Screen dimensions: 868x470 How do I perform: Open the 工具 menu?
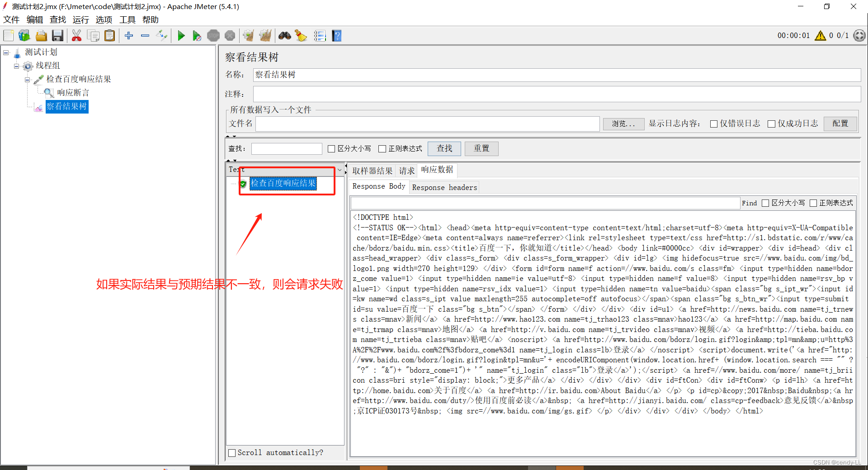tap(127, 19)
